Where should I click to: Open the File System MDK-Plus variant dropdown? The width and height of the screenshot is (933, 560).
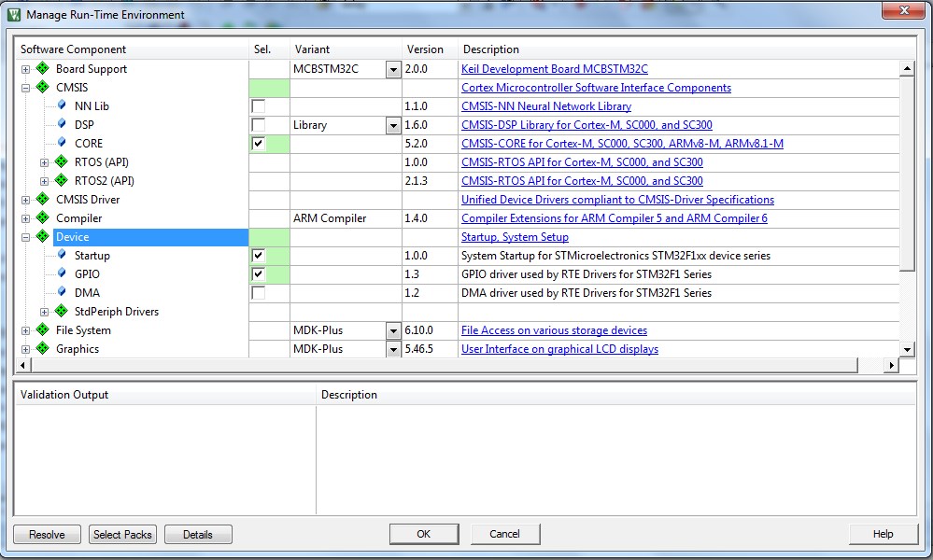pos(393,330)
